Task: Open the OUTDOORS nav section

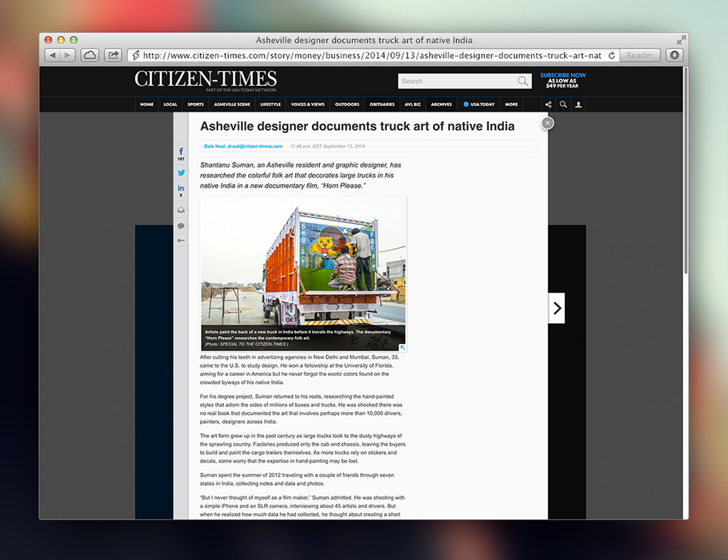Action: pyautogui.click(x=347, y=104)
